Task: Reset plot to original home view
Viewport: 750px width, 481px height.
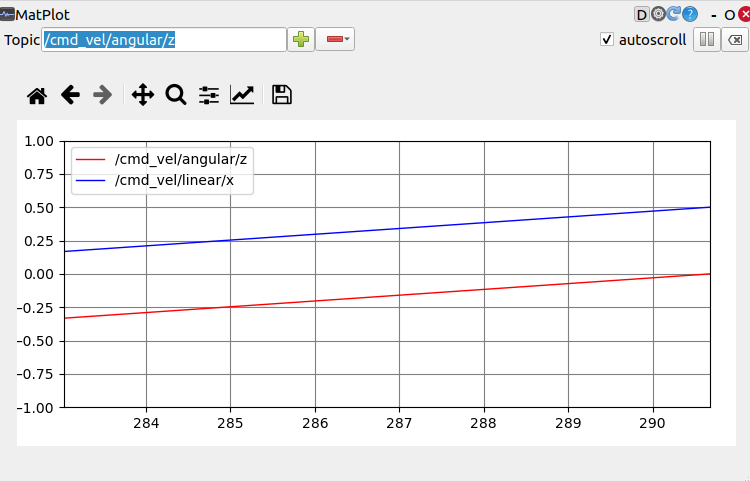Action: [37, 95]
